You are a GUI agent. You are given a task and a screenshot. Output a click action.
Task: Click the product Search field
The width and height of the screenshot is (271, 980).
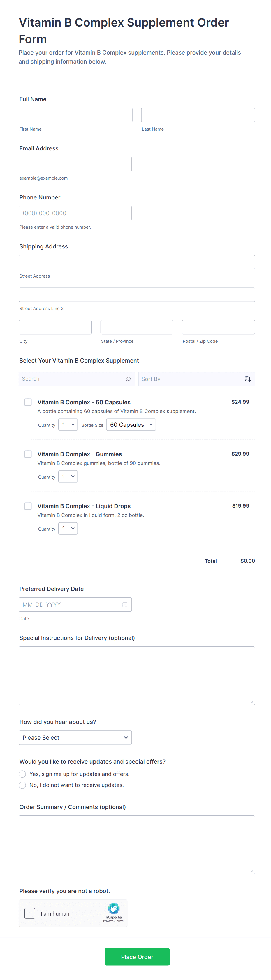(72, 379)
